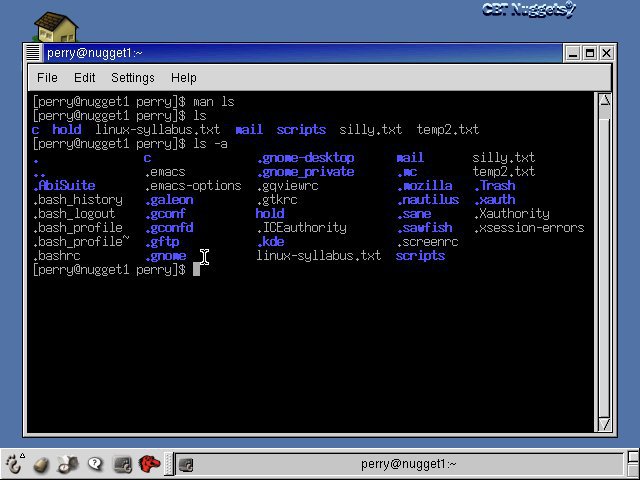
Task: Open the Start Here compass launcher
Action: (x=68, y=464)
